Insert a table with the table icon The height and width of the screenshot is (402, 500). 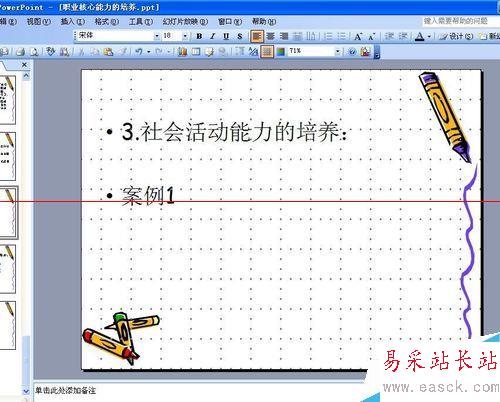[196, 52]
